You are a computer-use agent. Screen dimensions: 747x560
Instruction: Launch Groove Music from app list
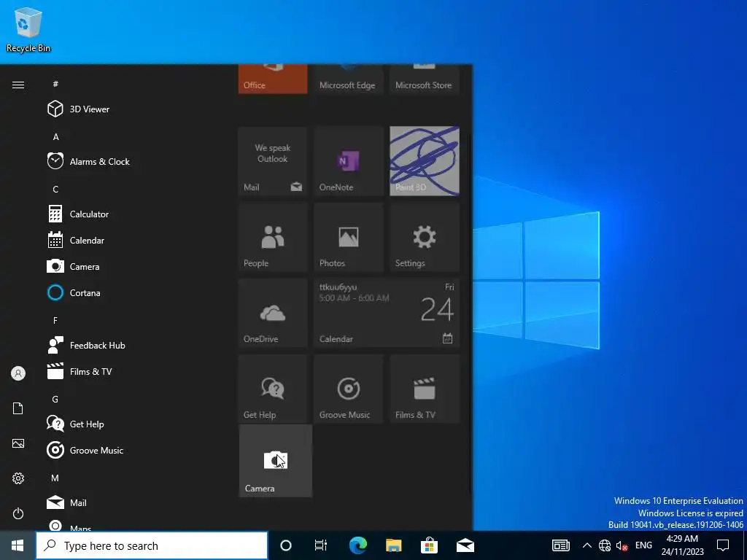(128, 450)
